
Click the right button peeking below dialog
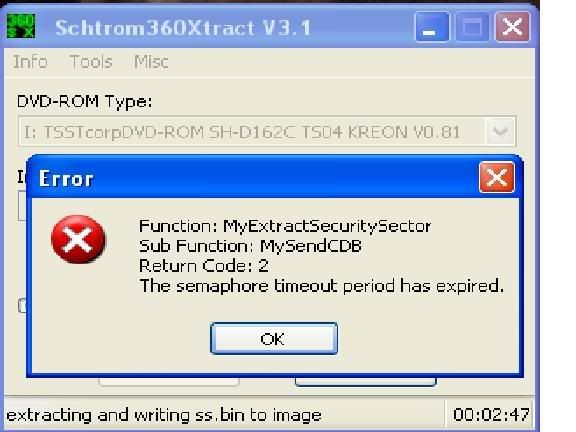[366, 382]
